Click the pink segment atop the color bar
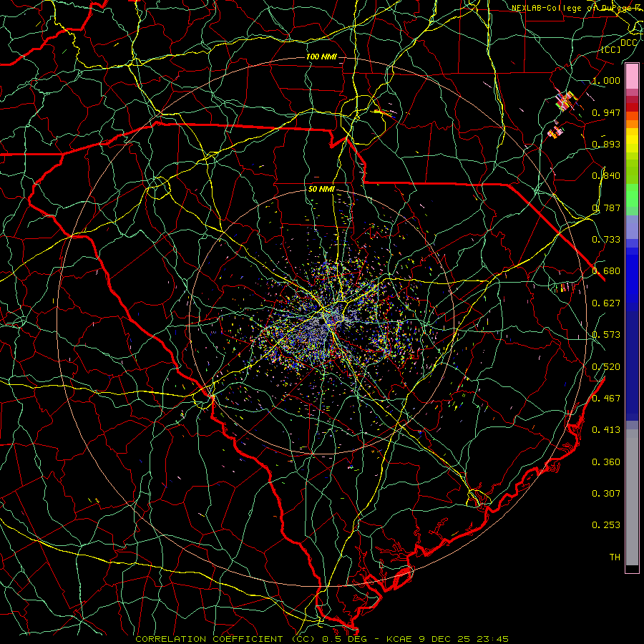Viewport: 644px width, 644px height. (x=632, y=77)
